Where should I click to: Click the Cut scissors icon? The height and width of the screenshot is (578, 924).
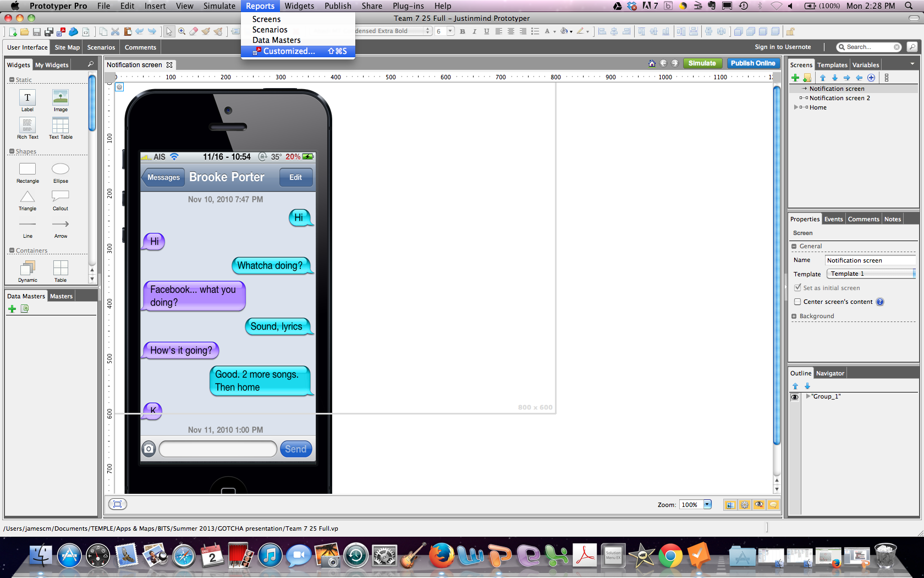click(115, 31)
